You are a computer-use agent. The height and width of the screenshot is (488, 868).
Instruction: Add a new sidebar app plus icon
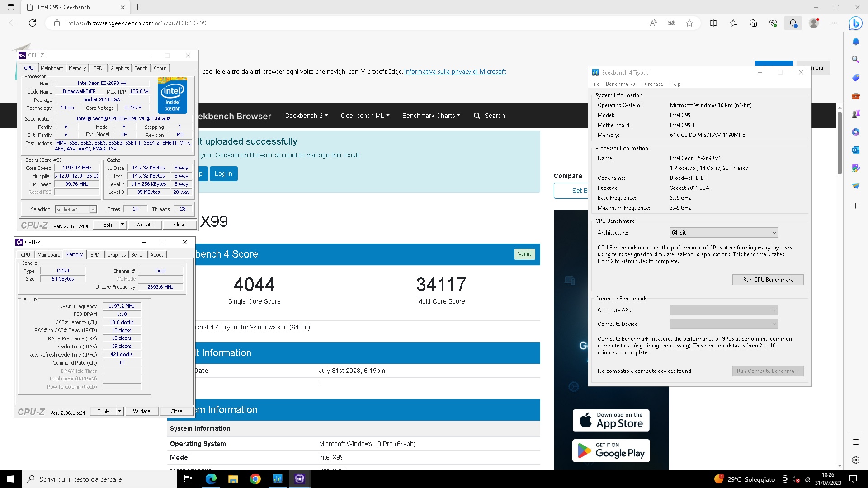click(x=855, y=206)
